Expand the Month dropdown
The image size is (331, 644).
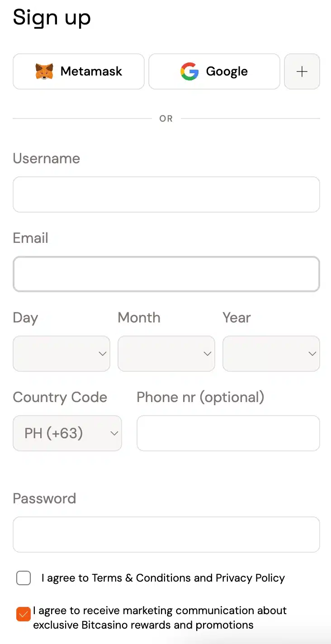click(x=166, y=354)
